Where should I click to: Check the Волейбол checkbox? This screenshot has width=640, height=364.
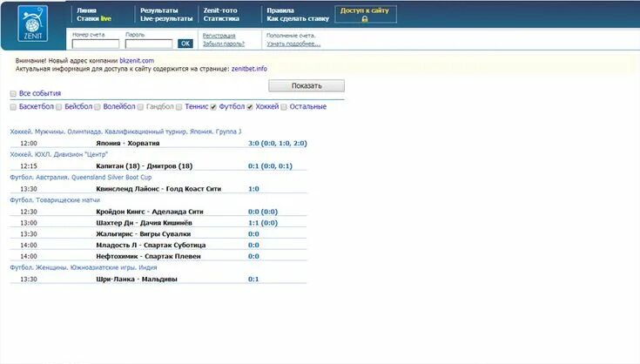[98, 107]
